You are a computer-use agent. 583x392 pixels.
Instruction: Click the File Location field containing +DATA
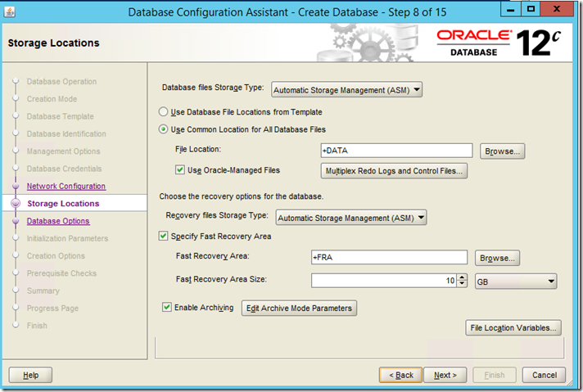pos(396,151)
